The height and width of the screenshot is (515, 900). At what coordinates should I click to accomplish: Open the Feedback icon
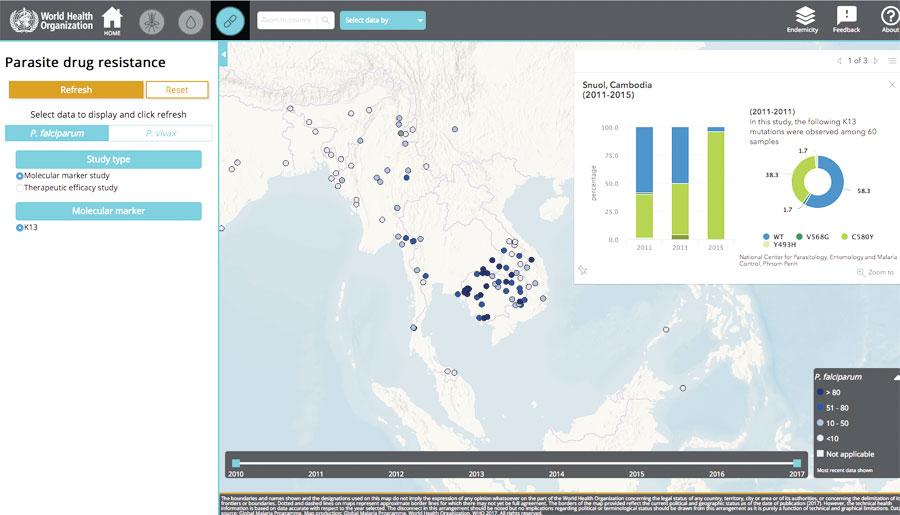click(846, 20)
